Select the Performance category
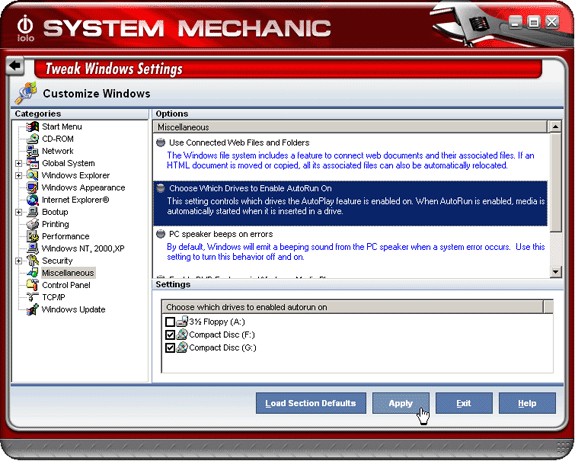This screenshot has height=461, width=575. pos(65,236)
